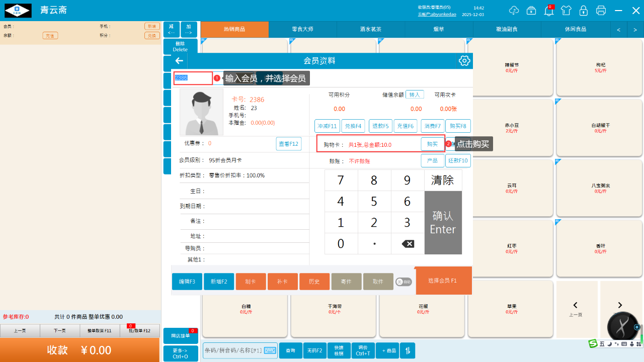This screenshot has width=644, height=362.
Task: Switch to 酒水茗茶 category tab
Action: click(x=370, y=30)
